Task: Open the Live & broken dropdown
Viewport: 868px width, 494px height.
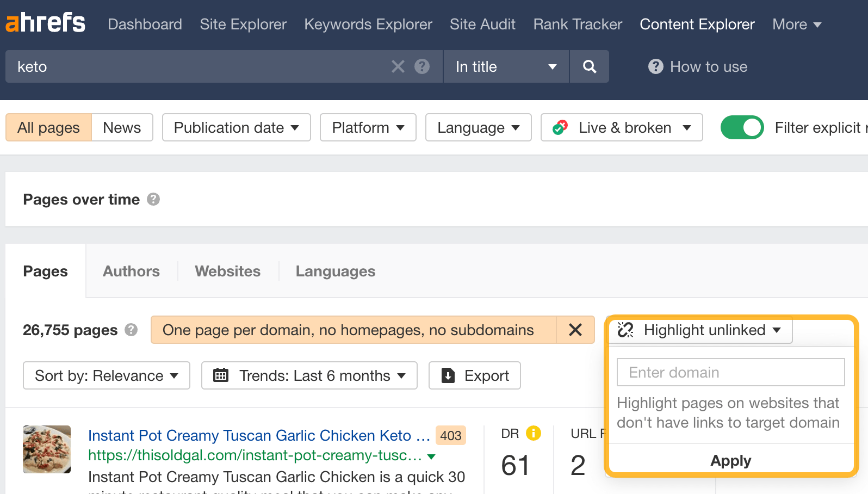Action: tap(622, 127)
